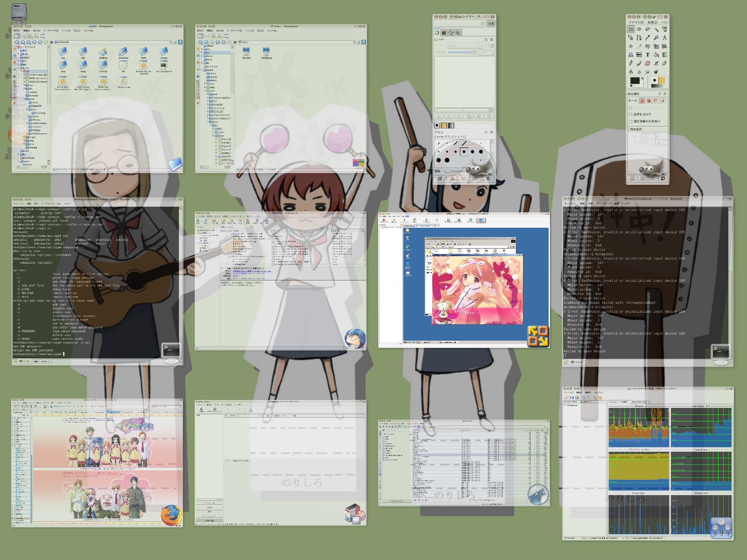The width and height of the screenshot is (747, 560).
Task: Open the ブックマーク menu in aki Konqueror
Action: coord(51,31)
